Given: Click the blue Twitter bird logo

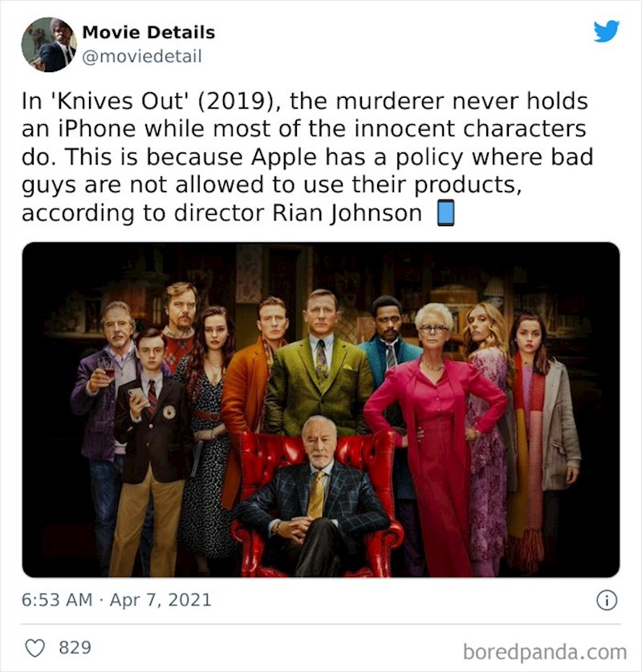Looking at the screenshot, I should click(x=607, y=30).
